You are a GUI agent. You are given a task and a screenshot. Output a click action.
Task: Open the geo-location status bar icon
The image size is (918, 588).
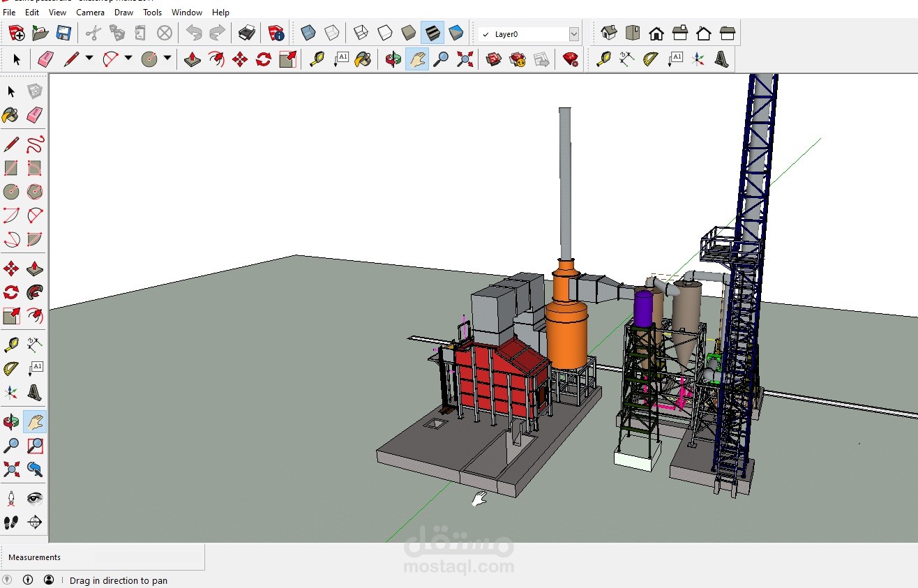coord(7,580)
